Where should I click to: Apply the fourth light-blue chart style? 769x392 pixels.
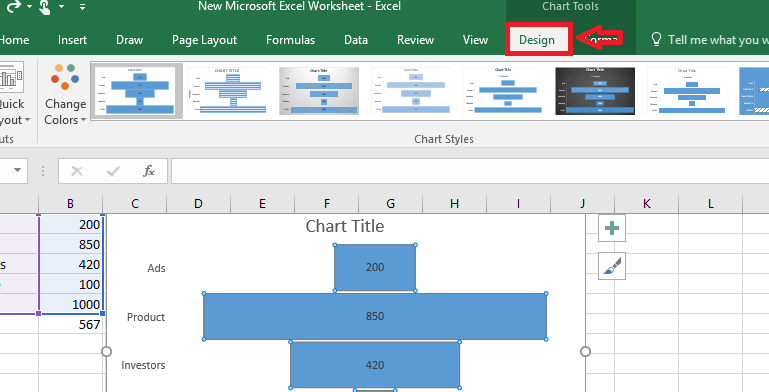(x=411, y=91)
